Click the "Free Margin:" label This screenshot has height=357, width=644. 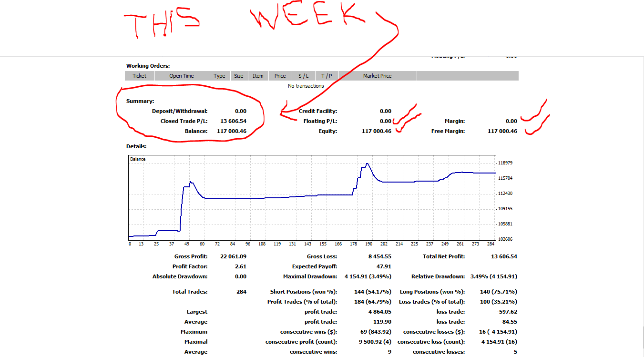pyautogui.click(x=448, y=131)
